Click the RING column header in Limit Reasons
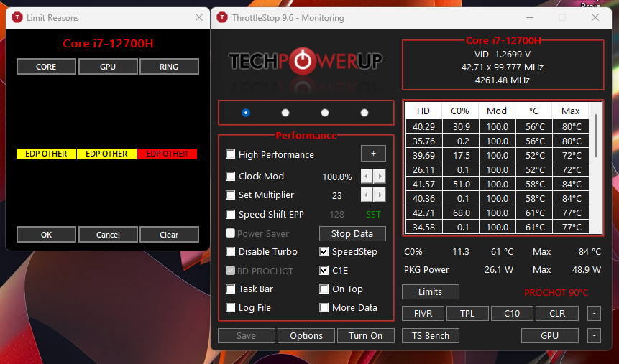This screenshot has width=619, height=364. click(169, 67)
